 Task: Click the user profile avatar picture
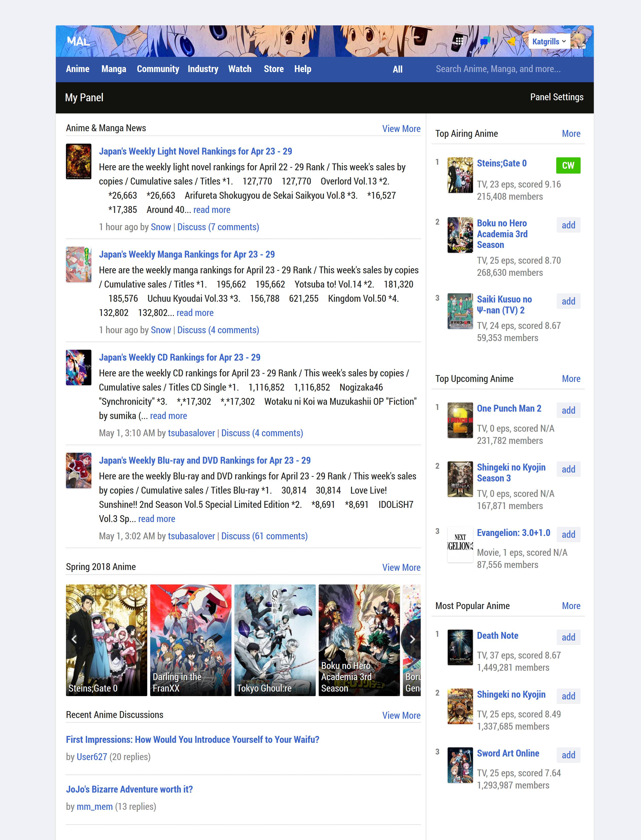578,41
